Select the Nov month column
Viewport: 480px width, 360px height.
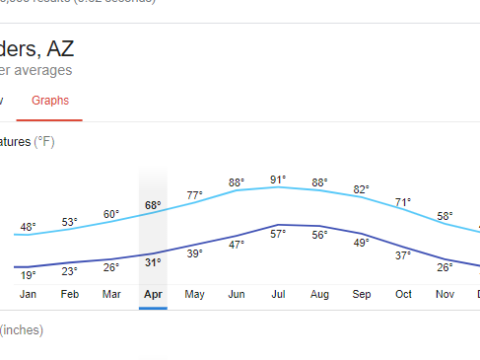click(x=445, y=294)
